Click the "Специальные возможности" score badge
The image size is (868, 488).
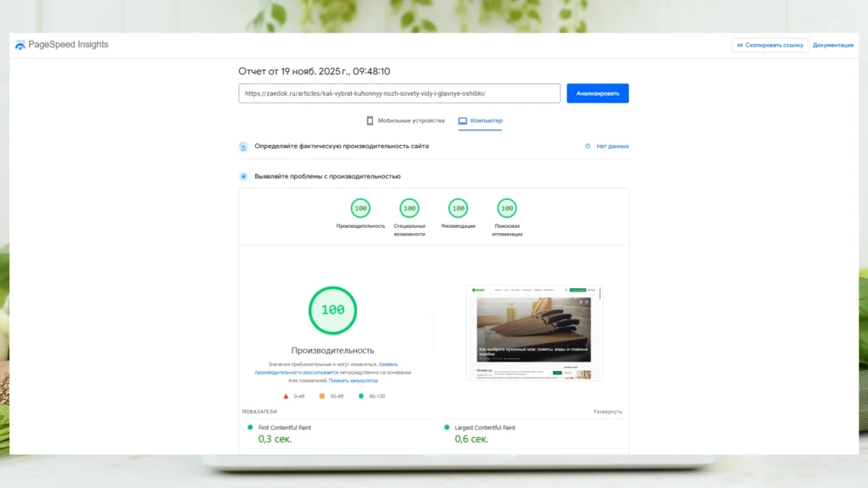point(409,208)
